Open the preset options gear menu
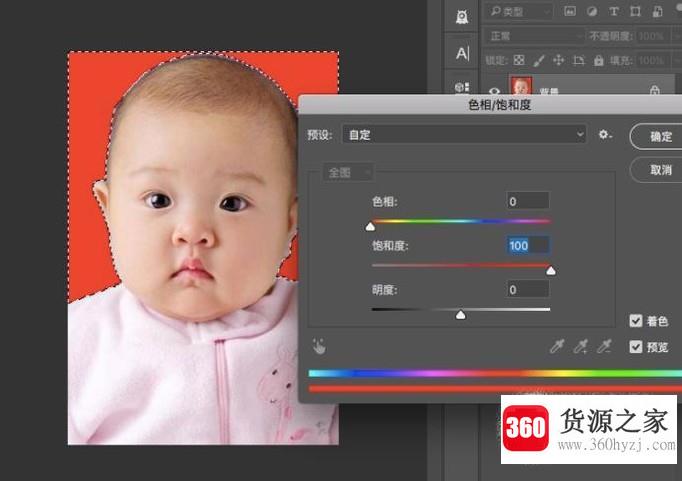The height and width of the screenshot is (481, 682). [605, 135]
